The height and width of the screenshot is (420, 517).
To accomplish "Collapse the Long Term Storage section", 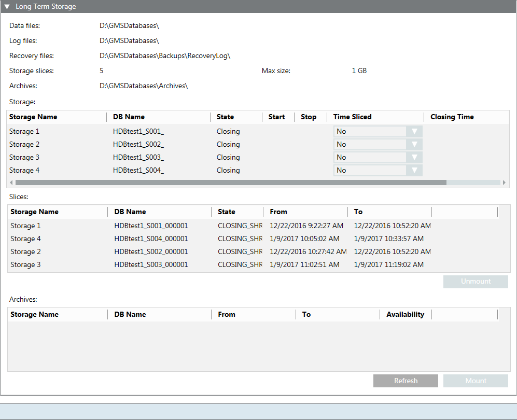I will click(7, 7).
